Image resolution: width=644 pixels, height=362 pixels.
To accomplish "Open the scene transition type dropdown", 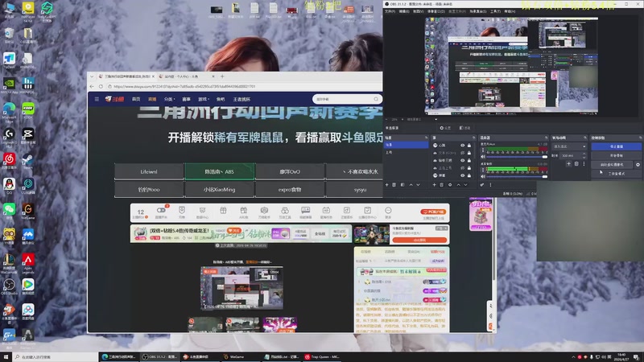I will point(569,146).
